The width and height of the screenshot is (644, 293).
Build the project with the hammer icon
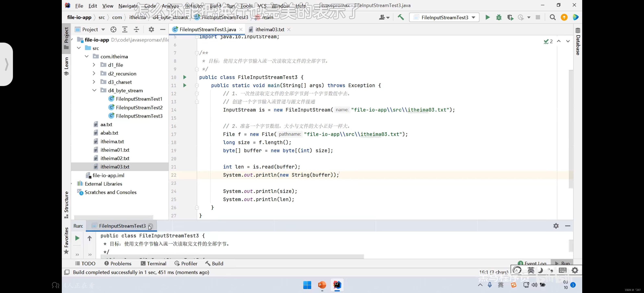pyautogui.click(x=400, y=17)
